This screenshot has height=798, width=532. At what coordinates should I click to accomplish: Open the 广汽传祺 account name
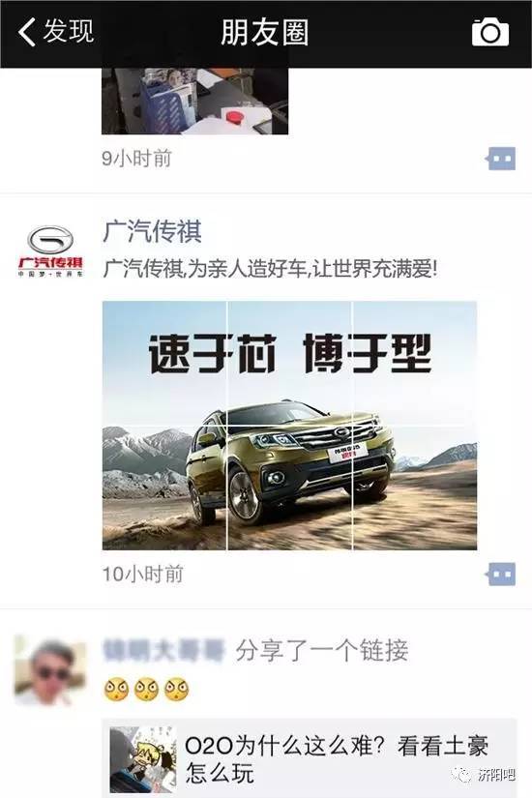tap(152, 231)
